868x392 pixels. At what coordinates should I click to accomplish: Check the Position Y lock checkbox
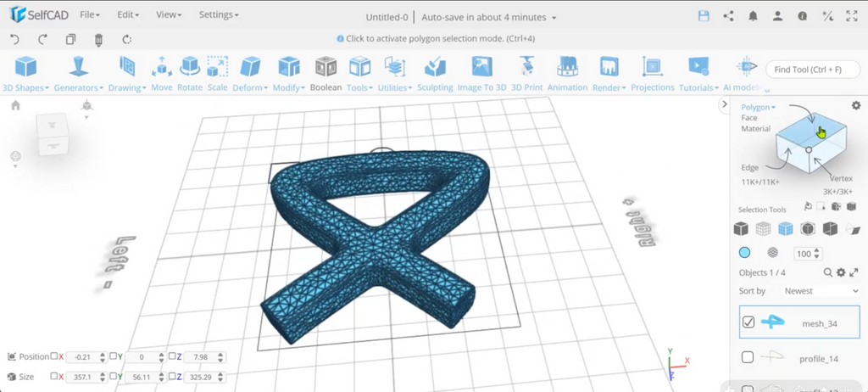tap(113, 356)
